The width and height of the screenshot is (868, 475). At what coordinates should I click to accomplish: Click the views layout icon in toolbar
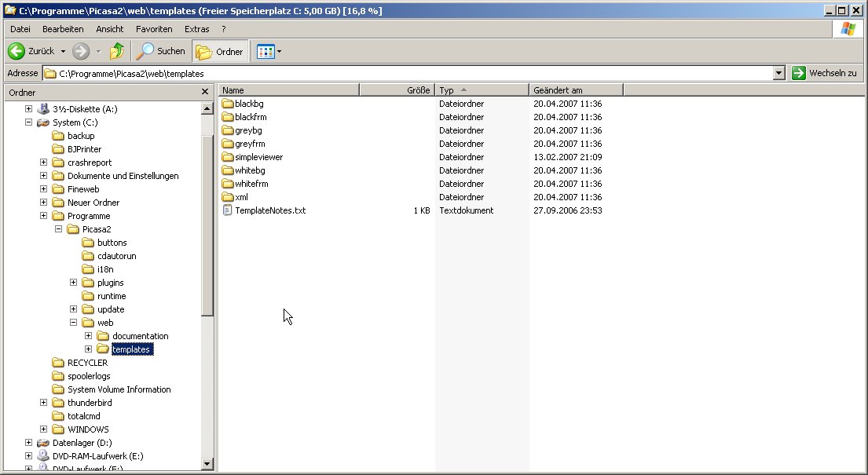[265, 52]
